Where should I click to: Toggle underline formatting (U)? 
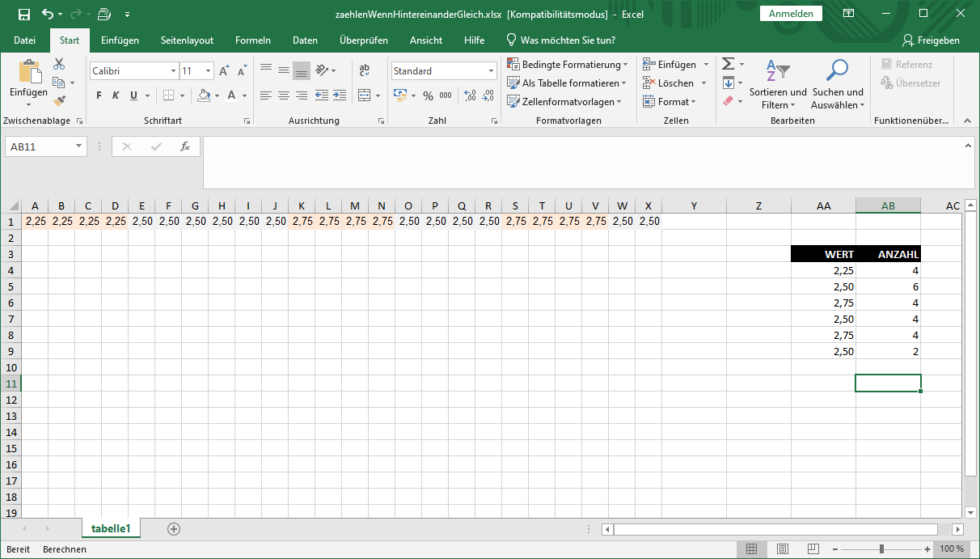(x=133, y=95)
